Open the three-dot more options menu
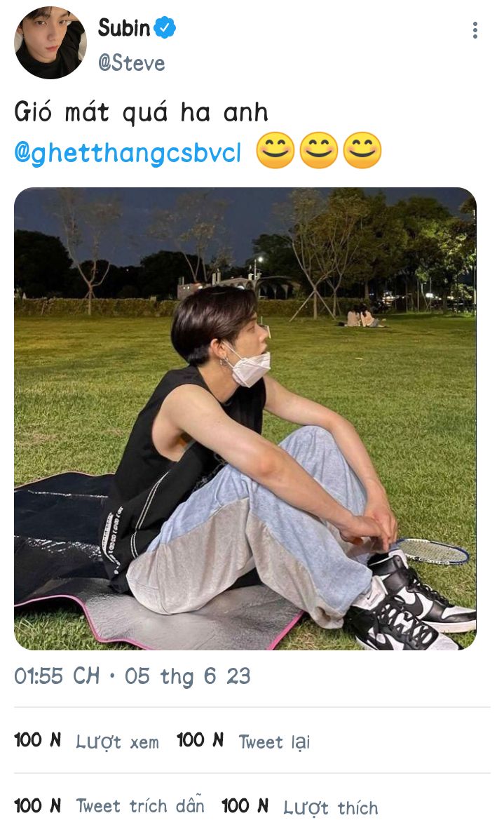This screenshot has height=825, width=504. (475, 30)
